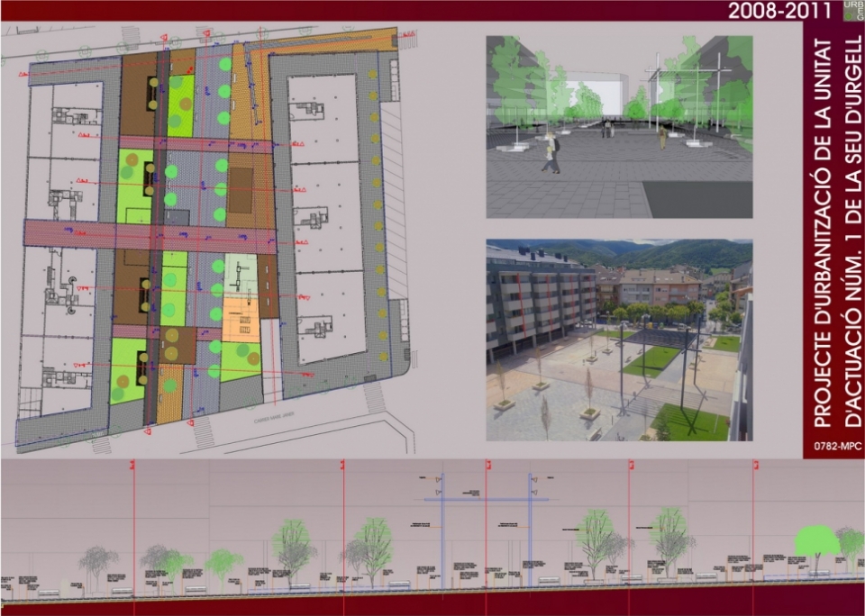
Task: Click the project code "0782-MPC"
Action: pyautogui.click(x=833, y=444)
